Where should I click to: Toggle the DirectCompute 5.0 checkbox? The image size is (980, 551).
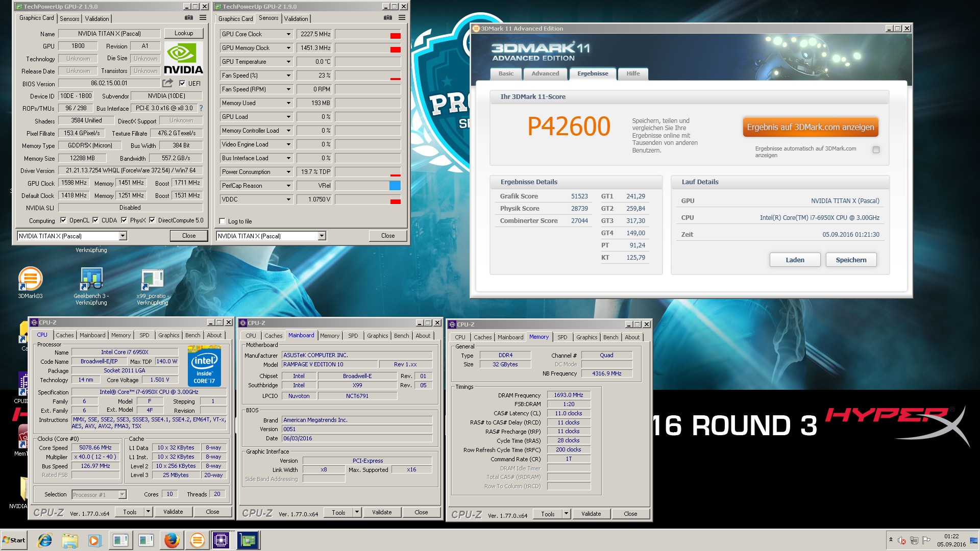point(152,220)
